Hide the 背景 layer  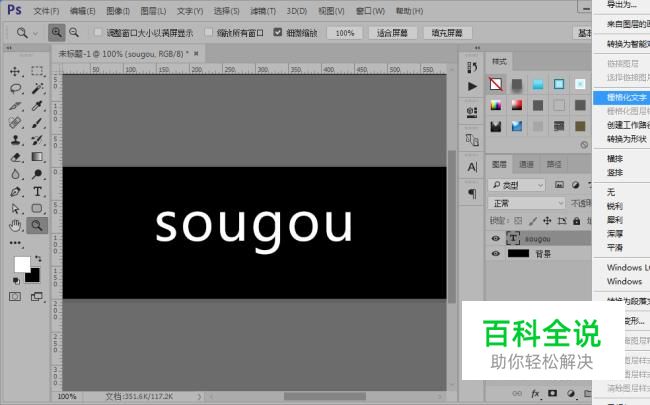[x=496, y=253]
